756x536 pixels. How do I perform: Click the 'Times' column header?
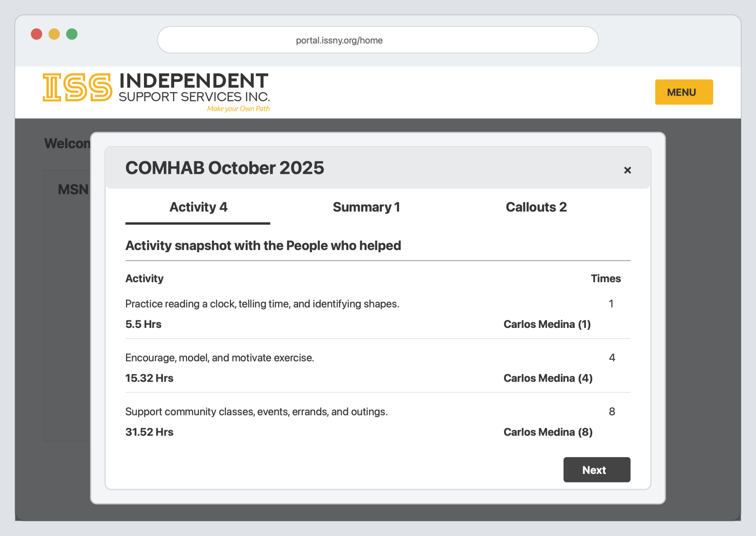[606, 279]
